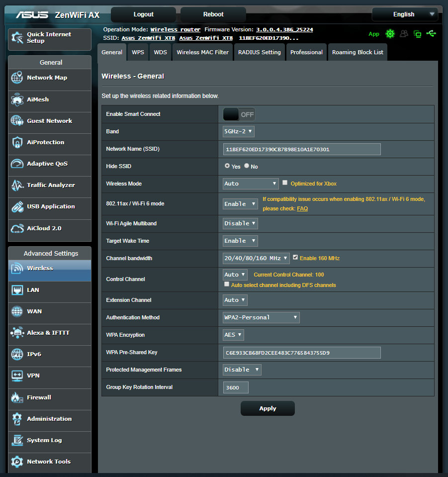Open the LAN port icon
Screen dimensions: 448x477
coord(17,290)
